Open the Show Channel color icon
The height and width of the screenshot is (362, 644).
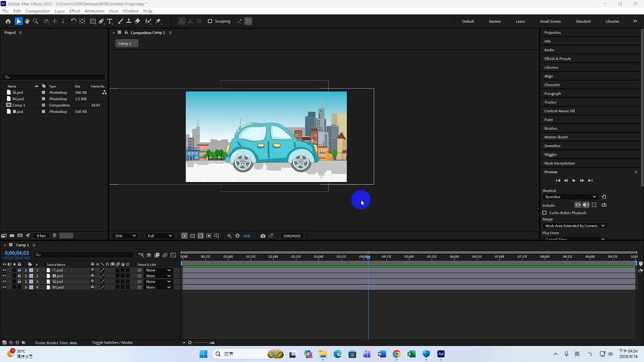(229, 236)
